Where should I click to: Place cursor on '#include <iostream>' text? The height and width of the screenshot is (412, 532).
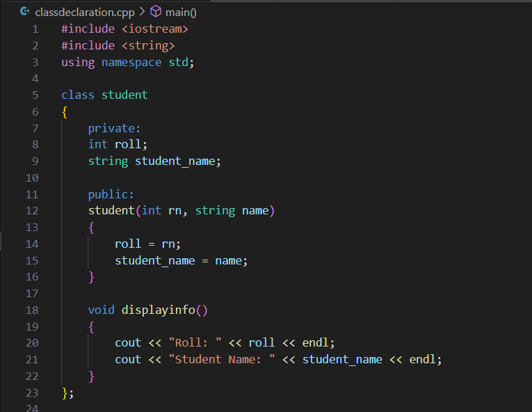tap(124, 29)
